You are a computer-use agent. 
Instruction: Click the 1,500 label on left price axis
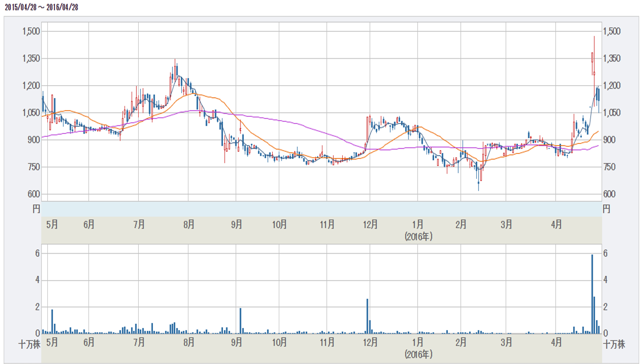tap(31, 31)
